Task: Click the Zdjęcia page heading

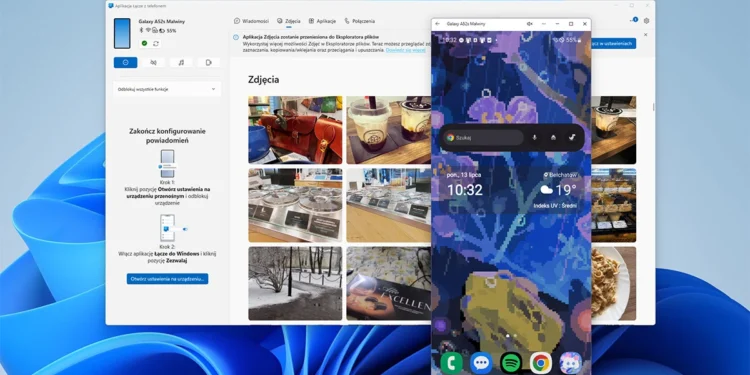Action: (264, 80)
